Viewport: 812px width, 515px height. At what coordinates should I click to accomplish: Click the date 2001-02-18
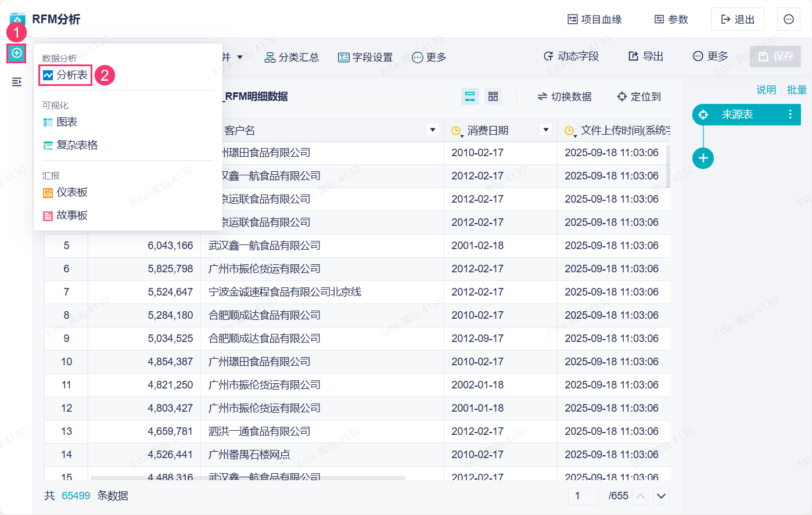(477, 246)
